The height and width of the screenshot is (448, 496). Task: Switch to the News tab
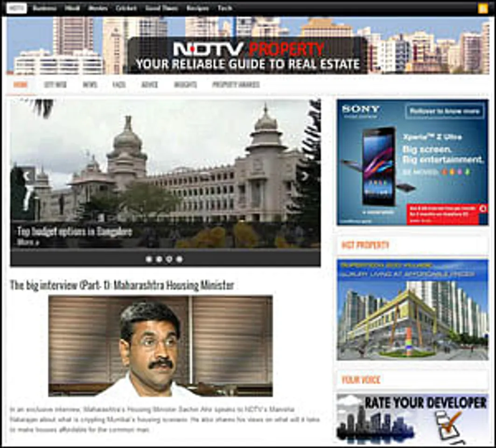[90, 85]
